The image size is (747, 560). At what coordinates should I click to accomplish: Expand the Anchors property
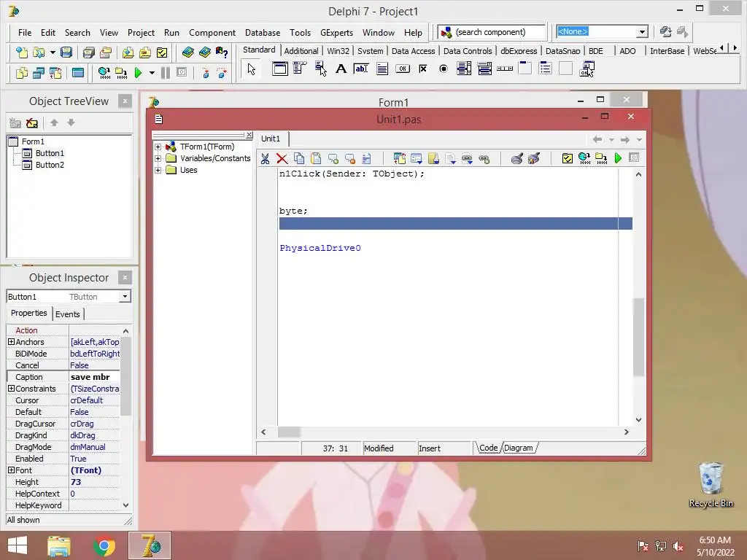[x=11, y=342]
